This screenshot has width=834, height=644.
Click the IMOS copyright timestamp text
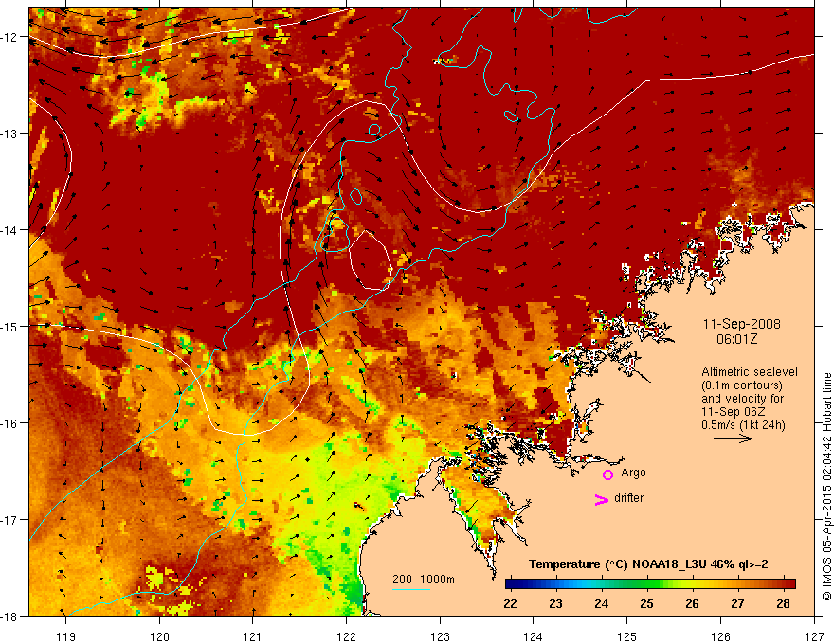826,486
